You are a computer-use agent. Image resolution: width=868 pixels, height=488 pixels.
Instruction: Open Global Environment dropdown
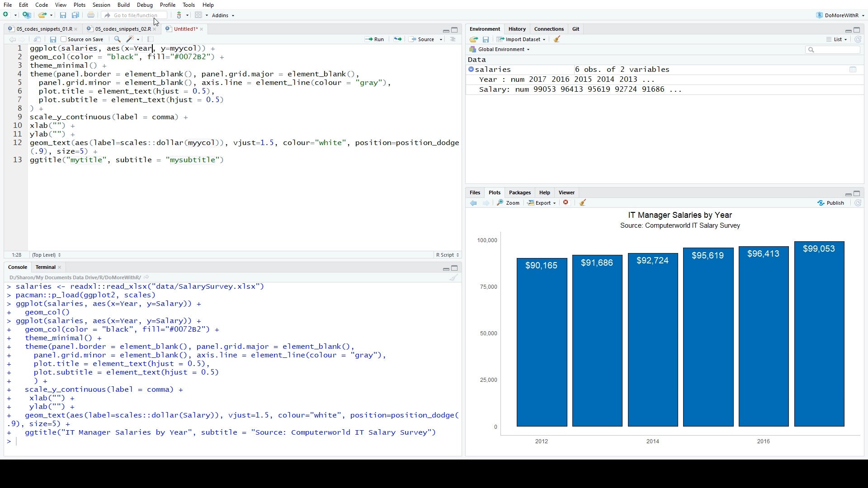(x=500, y=49)
